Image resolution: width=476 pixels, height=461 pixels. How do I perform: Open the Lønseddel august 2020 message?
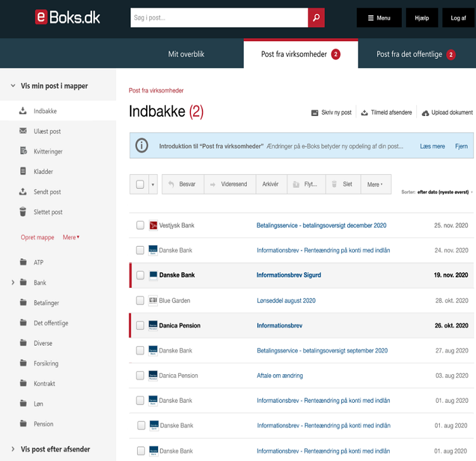pos(286,301)
